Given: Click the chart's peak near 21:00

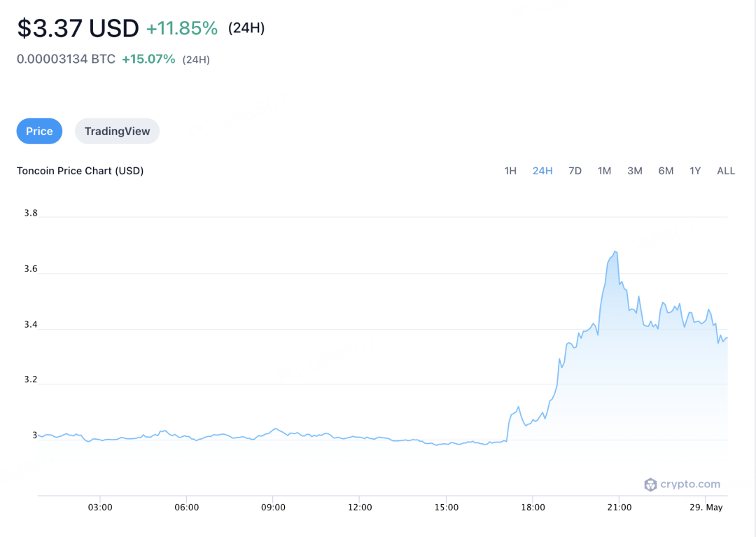Looking at the screenshot, I should [x=615, y=251].
